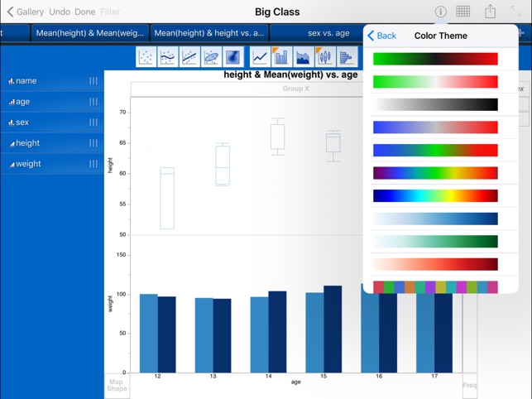The height and width of the screenshot is (399, 532).
Task: Select the smoother curve chart icon
Action: coord(168,57)
